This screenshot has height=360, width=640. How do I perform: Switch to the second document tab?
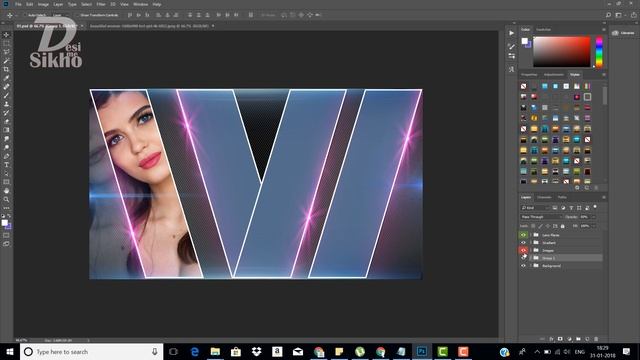point(149,26)
